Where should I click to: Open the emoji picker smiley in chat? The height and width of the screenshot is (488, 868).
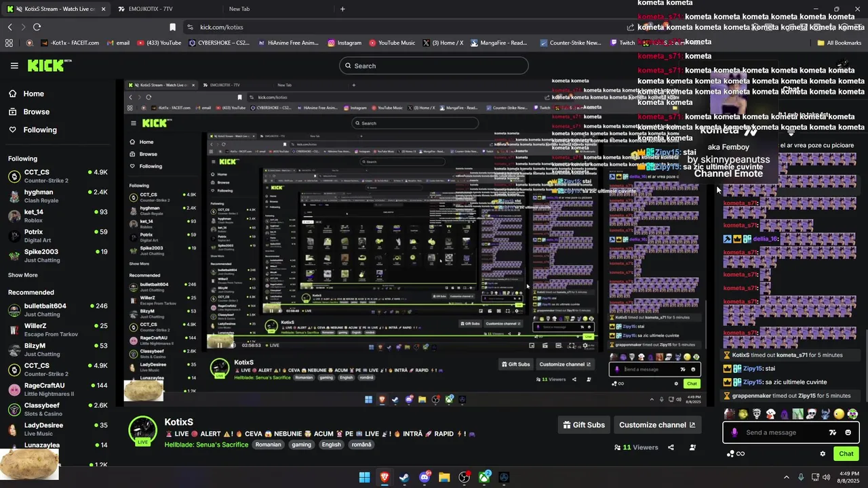(848, 432)
